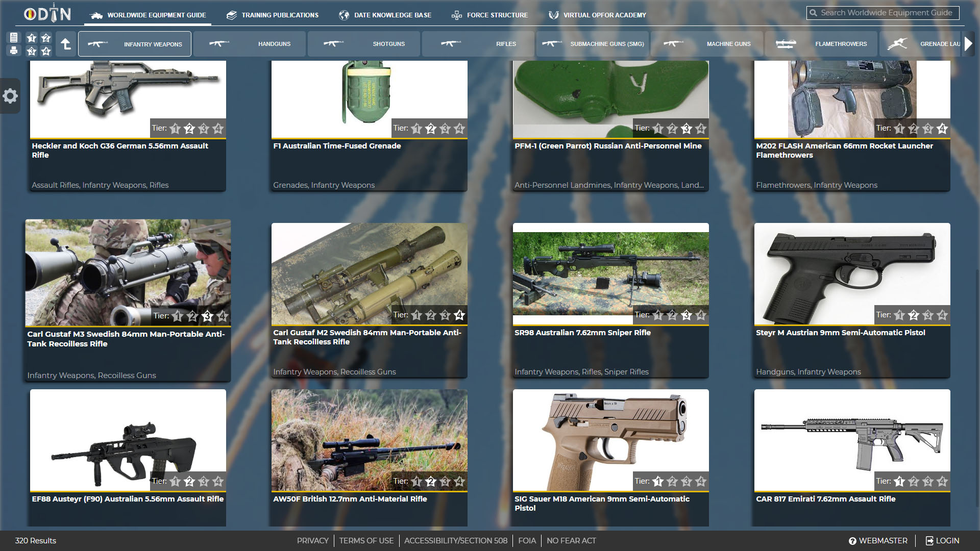
Task: Open the settings gear panel
Action: 10,96
